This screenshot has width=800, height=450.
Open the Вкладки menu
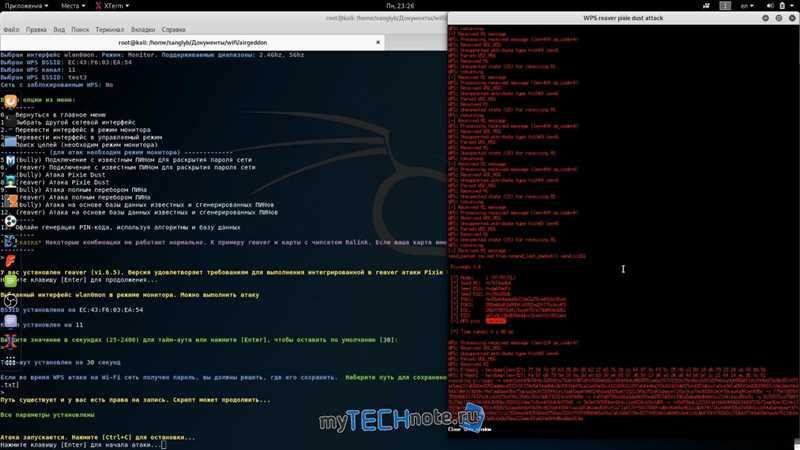143,30
